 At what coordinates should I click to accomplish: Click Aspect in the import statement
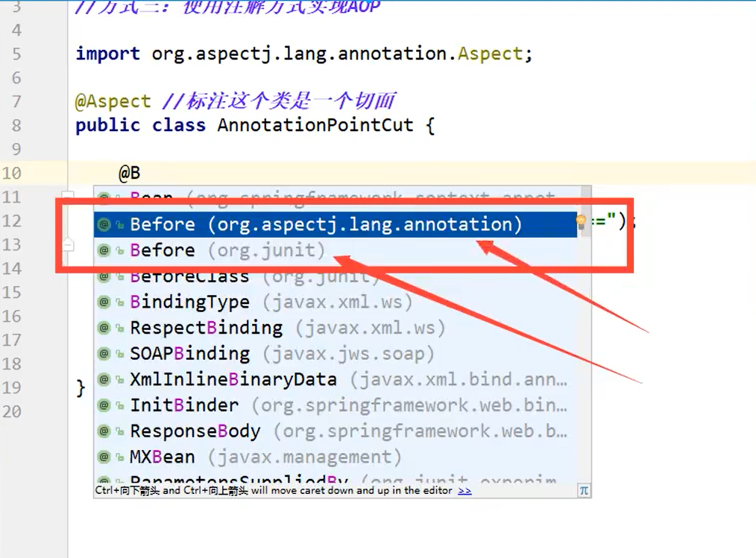491,54
